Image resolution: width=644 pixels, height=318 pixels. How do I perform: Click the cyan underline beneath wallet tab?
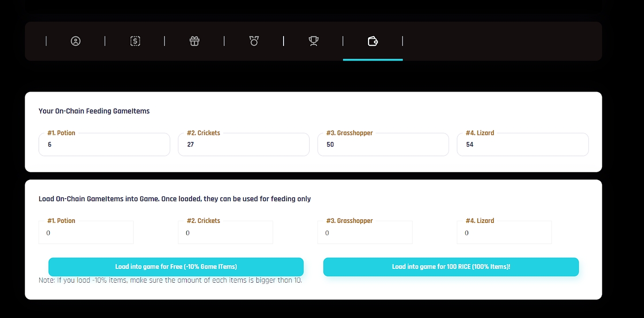pos(373,59)
